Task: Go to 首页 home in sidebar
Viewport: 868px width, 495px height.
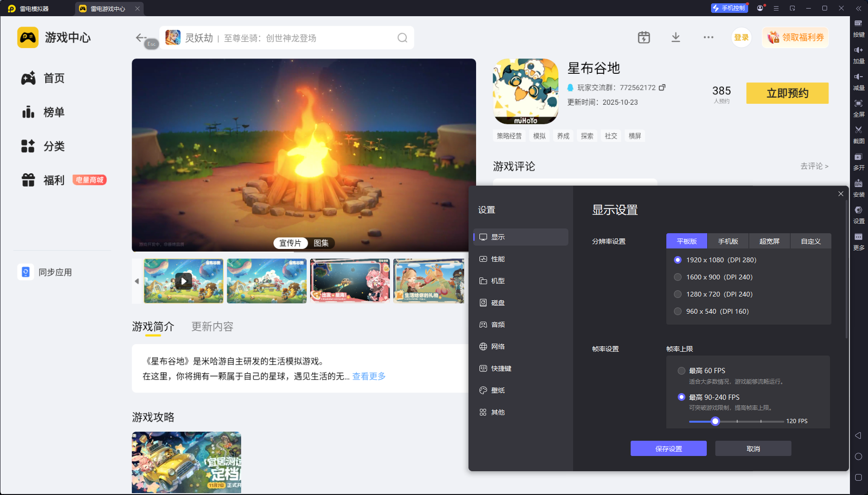Action: pos(43,78)
